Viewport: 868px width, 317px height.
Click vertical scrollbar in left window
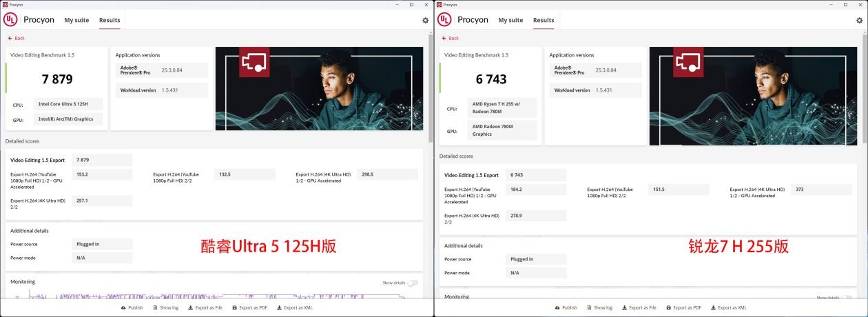point(431,90)
